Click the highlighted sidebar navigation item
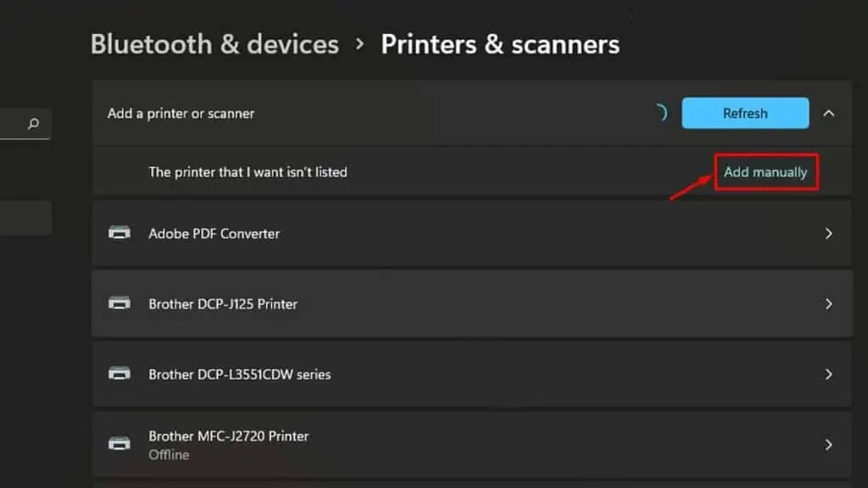The width and height of the screenshot is (868, 488). [x=25, y=218]
